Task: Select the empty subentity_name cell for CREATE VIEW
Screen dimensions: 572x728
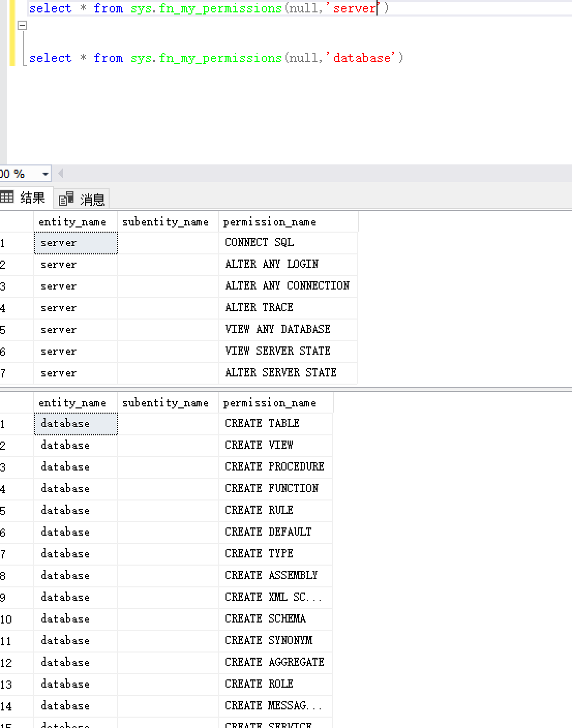Action: tap(168, 445)
